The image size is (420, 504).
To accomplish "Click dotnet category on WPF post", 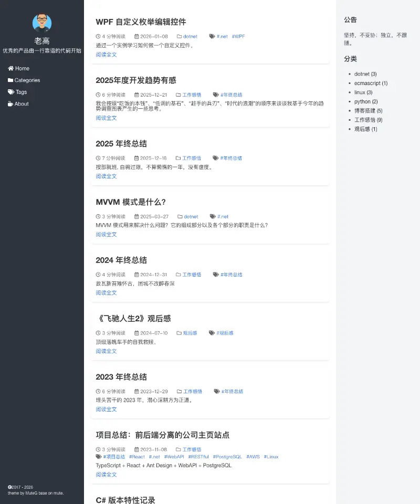I will (190, 36).
